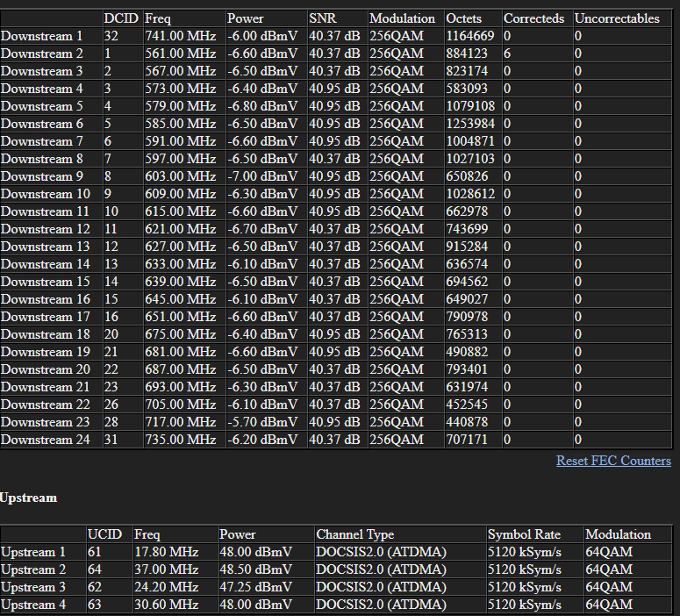Image resolution: width=680 pixels, height=616 pixels.
Task: Select upstream frequency 37.00 MHz
Action: [166, 569]
